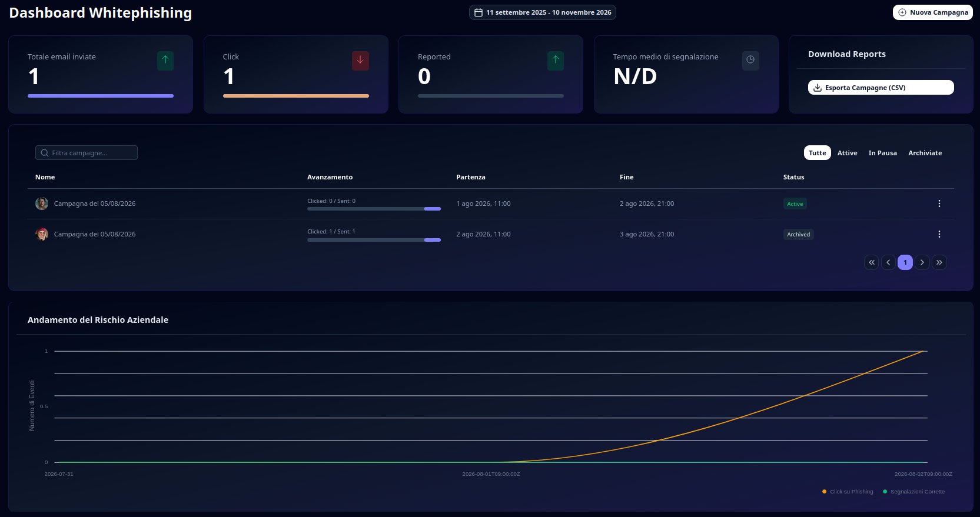Screen dimensions: 980x517
Task: Click the Dashboard Whitephishing page title
Action: click(101, 13)
